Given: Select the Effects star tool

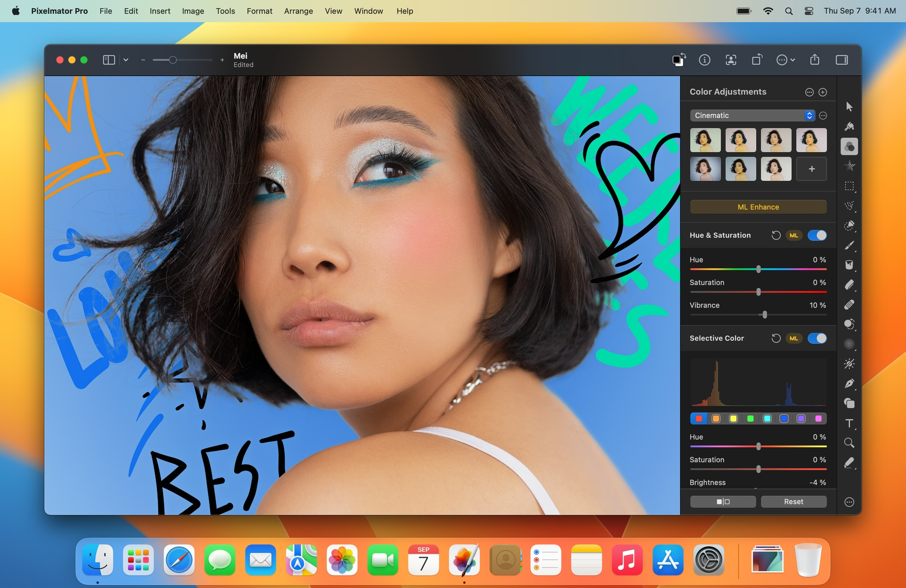Looking at the screenshot, I should pos(849,166).
